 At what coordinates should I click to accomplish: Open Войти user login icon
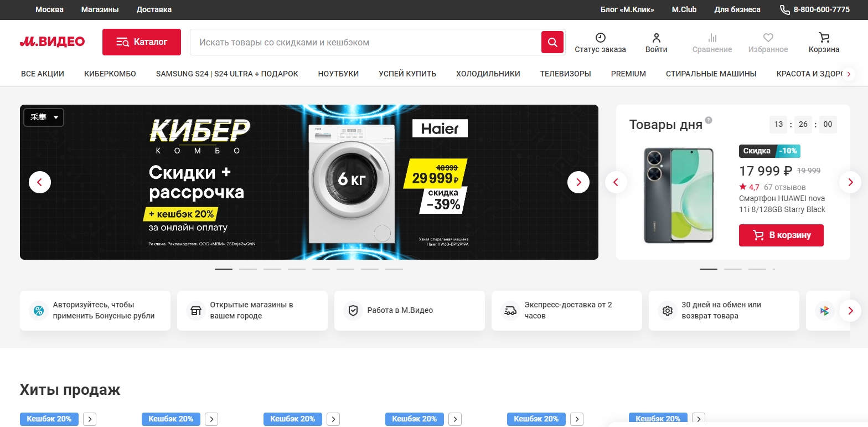click(x=656, y=38)
